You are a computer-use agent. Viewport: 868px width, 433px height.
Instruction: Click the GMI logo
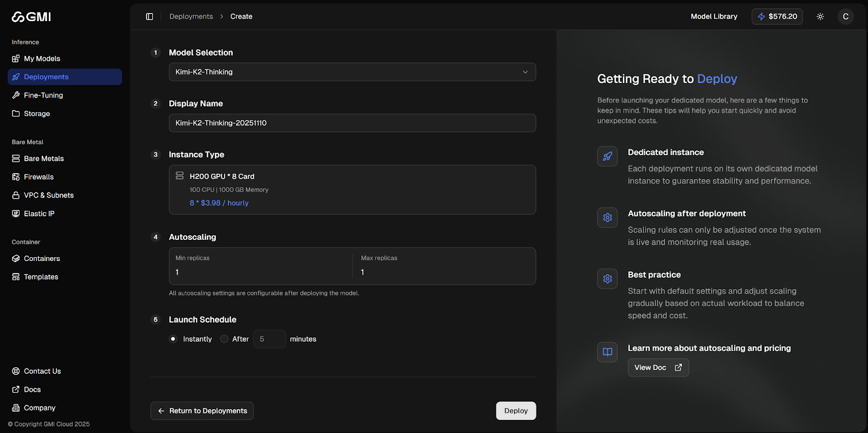[x=31, y=17]
